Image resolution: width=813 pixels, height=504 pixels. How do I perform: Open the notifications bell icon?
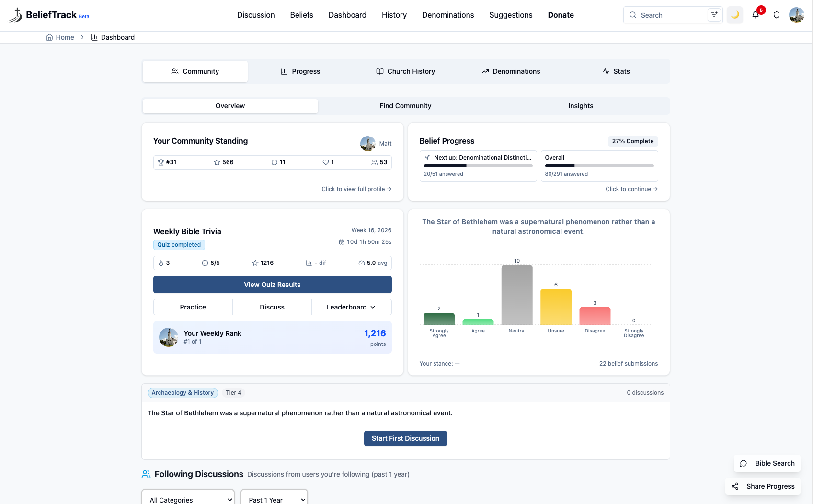pyautogui.click(x=756, y=15)
